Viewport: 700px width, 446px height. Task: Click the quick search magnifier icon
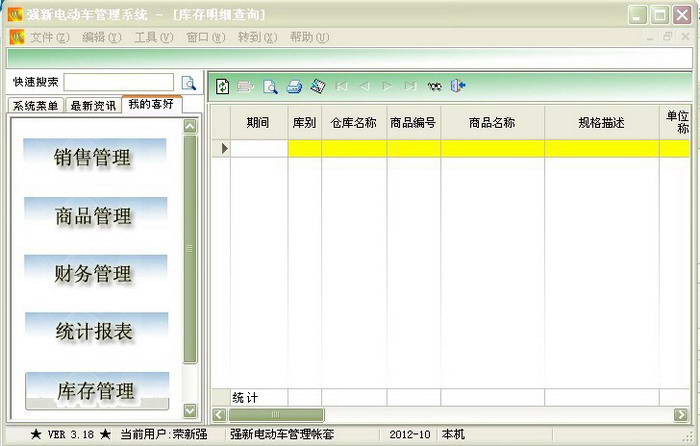[188, 83]
